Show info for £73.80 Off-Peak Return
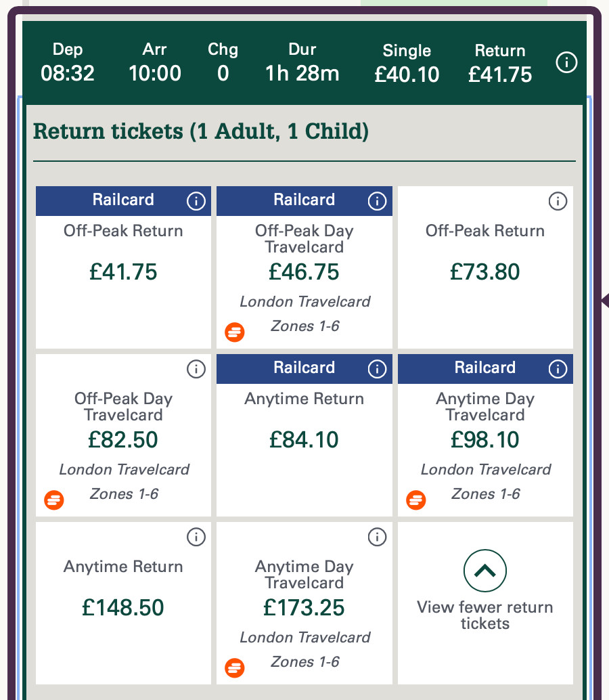The width and height of the screenshot is (609, 700). (558, 200)
